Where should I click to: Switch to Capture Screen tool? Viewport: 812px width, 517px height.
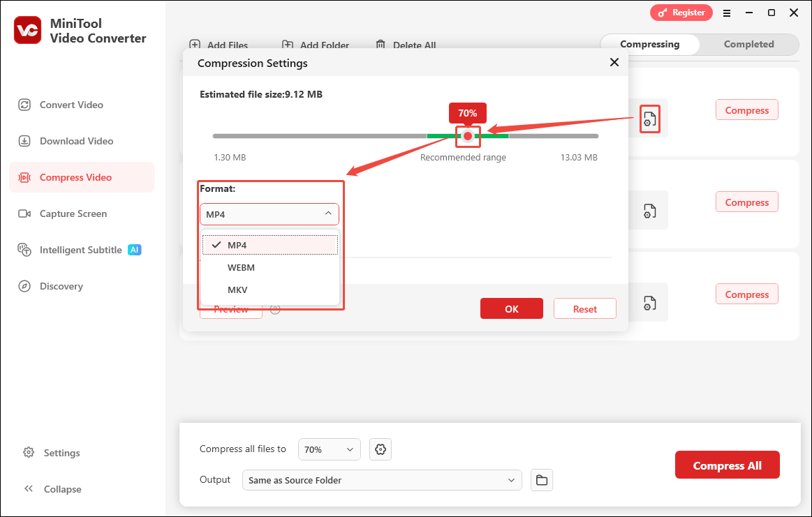[72, 213]
